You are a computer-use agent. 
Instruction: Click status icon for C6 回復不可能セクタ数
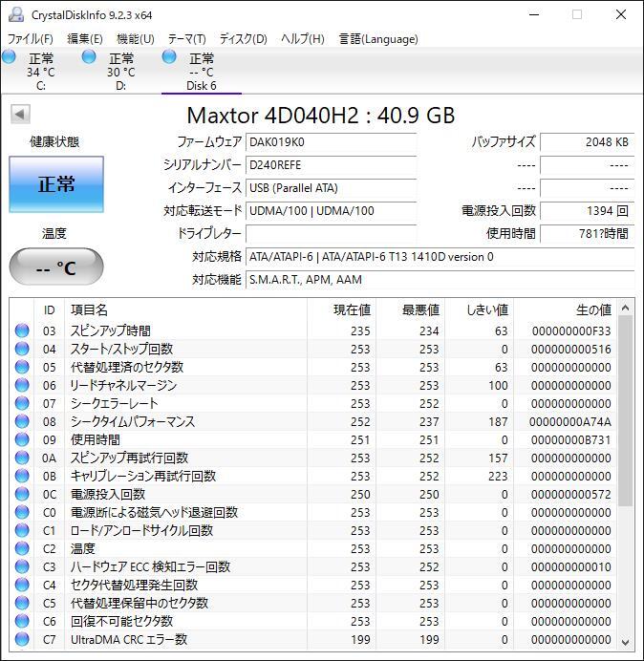(x=22, y=621)
